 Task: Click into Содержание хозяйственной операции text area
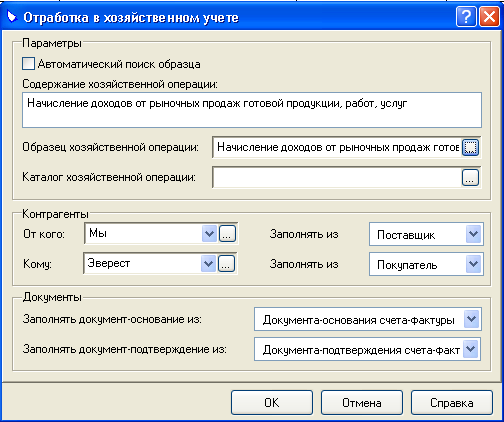coord(252,110)
